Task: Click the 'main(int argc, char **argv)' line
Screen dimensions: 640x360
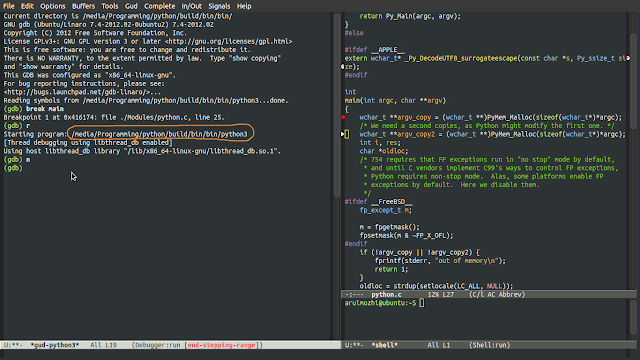Action: click(x=395, y=100)
